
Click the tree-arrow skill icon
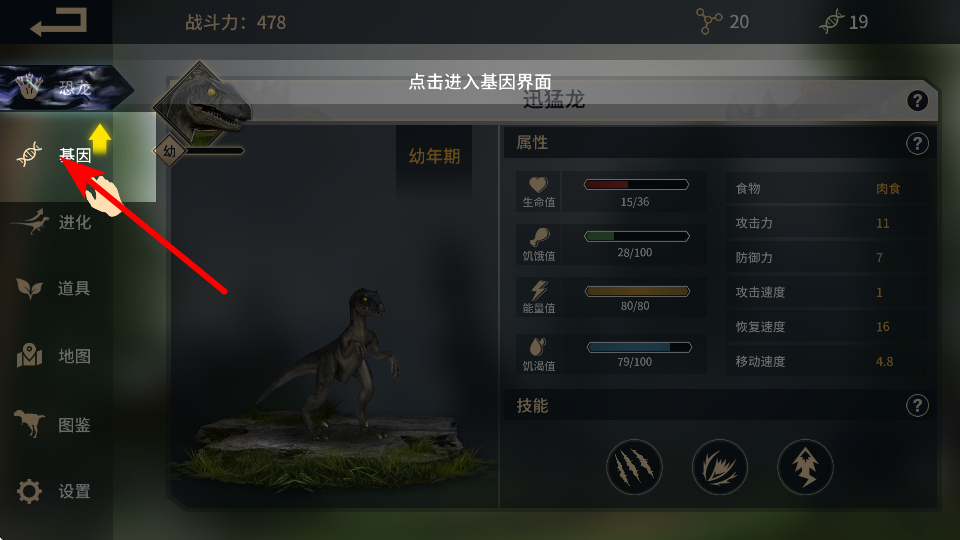tap(805, 467)
